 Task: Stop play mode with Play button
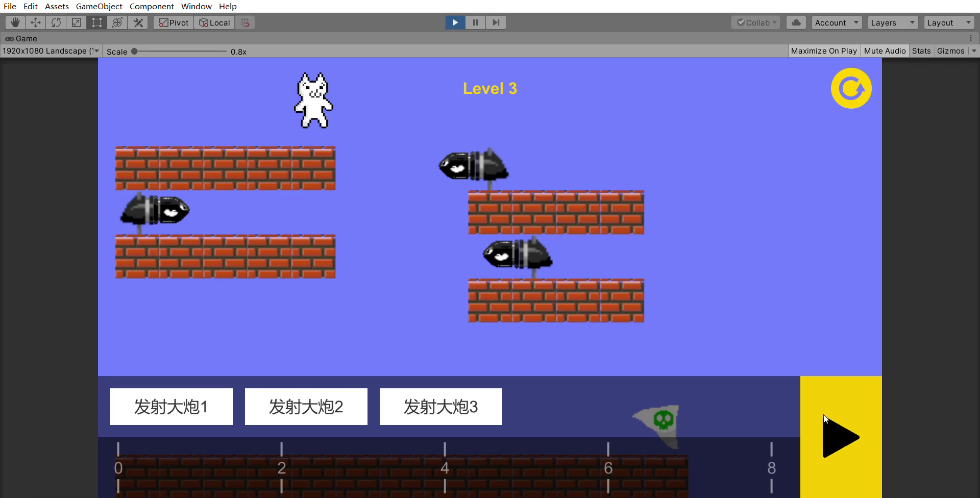pyautogui.click(x=455, y=22)
